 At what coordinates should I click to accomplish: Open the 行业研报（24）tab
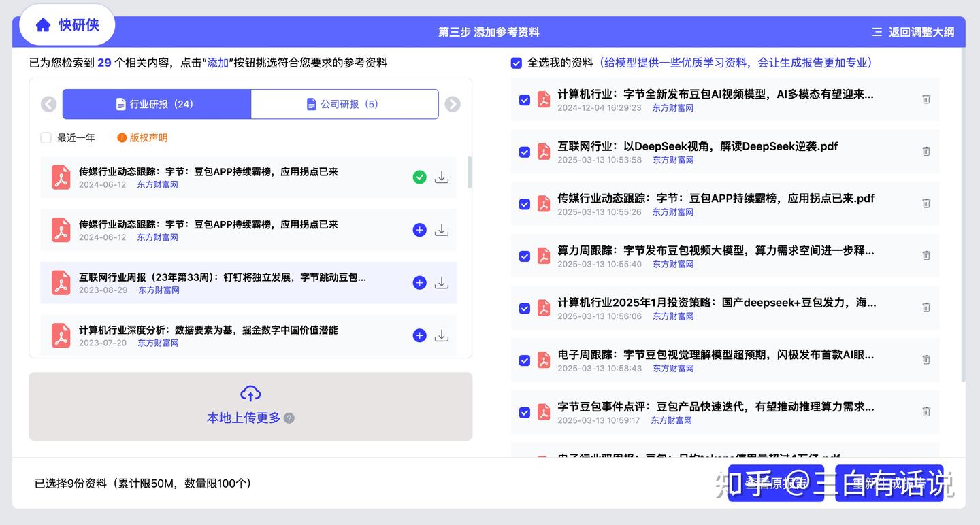pos(157,104)
